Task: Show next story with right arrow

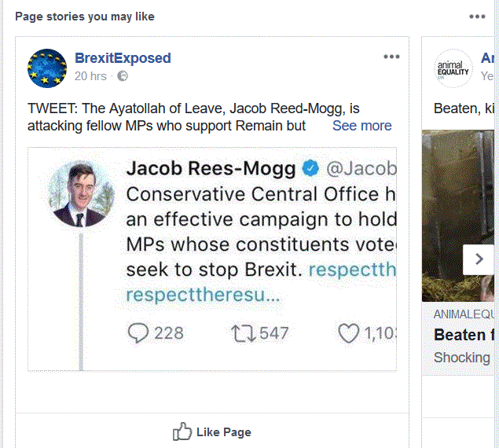Action: tap(477, 259)
